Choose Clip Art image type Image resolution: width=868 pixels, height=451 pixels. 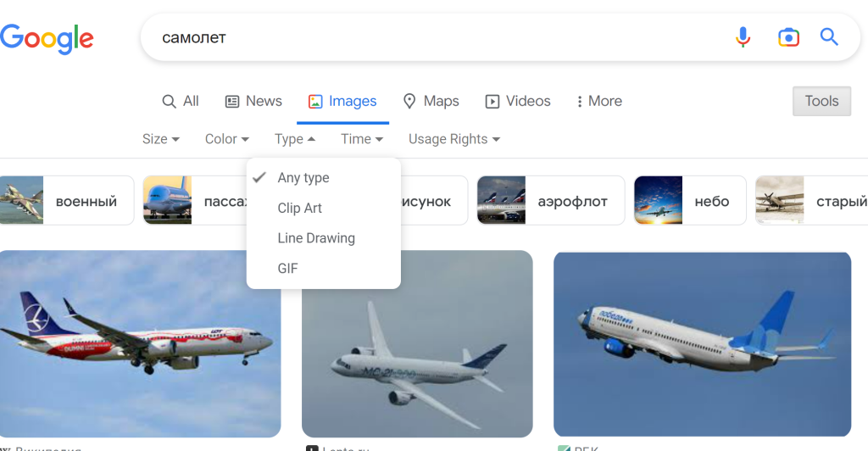click(x=300, y=209)
